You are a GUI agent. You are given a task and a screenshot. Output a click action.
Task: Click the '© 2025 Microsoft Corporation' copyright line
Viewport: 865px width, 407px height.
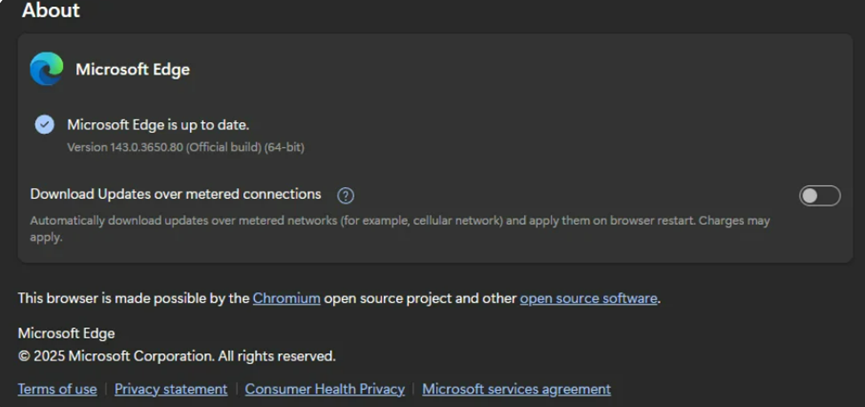click(x=176, y=356)
